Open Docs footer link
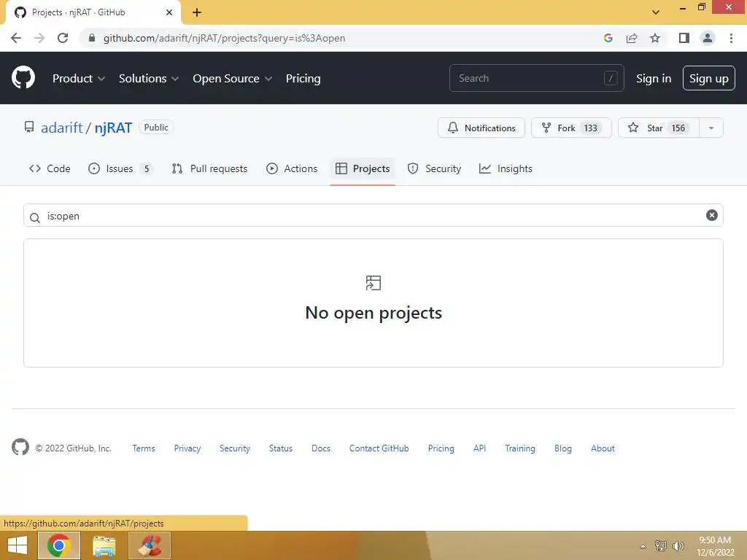 point(321,448)
